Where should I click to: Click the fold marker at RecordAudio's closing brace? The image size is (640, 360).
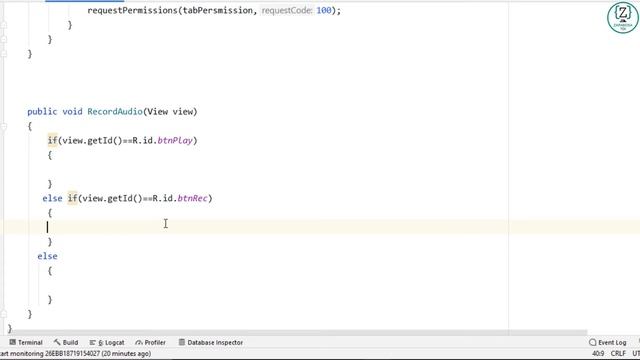tap(4, 314)
